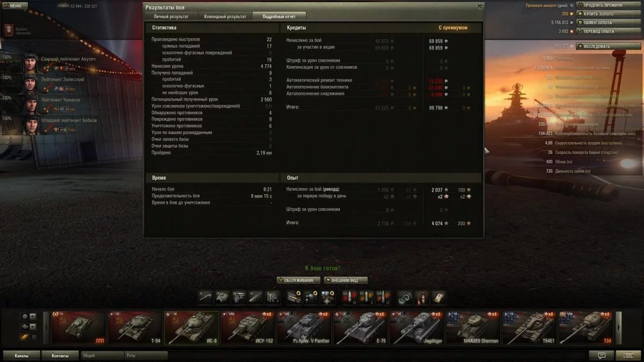
Task: Select the Т-54 tank in carousel
Action: tap(136, 328)
